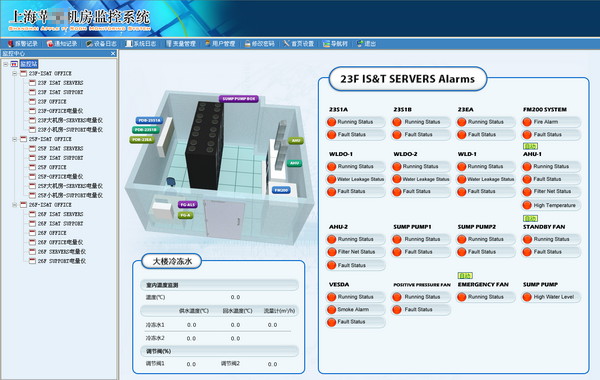
Task: Open 变量管理 variable management menu item
Action: click(181, 44)
